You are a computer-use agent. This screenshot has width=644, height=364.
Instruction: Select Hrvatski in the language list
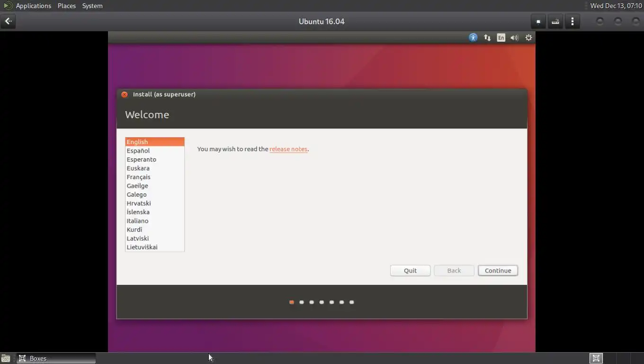coord(155,203)
